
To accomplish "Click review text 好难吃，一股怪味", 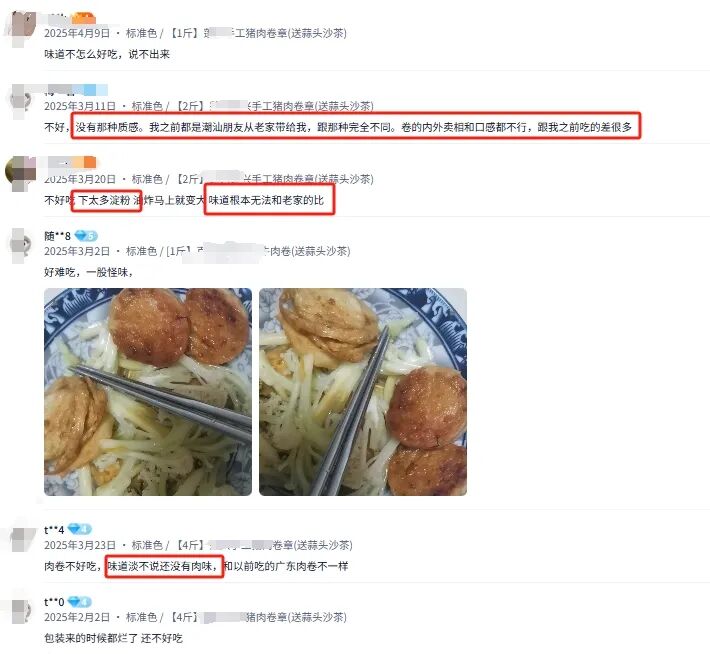I will (x=89, y=272).
